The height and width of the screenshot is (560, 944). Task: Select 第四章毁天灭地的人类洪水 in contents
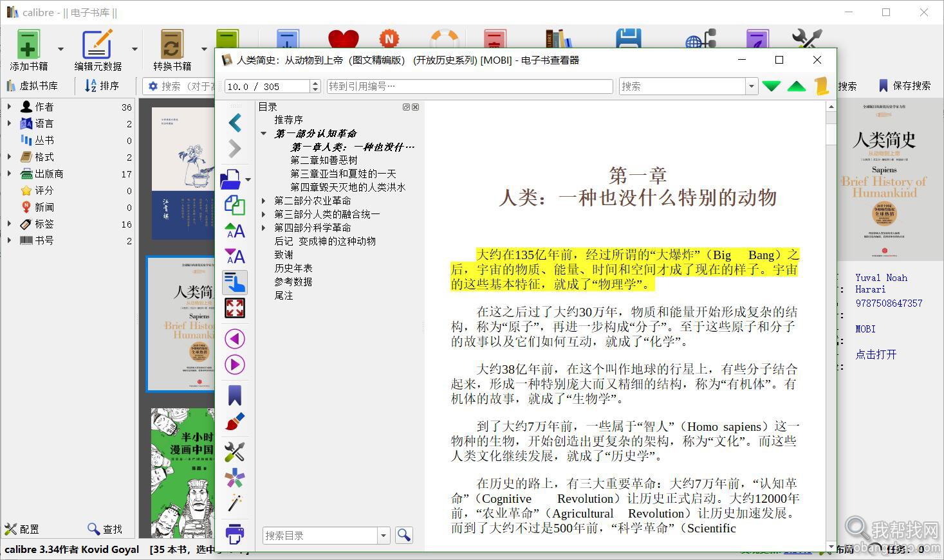(348, 187)
